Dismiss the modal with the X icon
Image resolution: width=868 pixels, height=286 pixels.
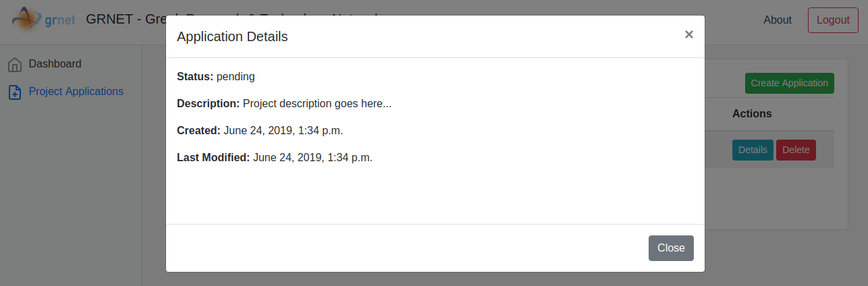coord(688,34)
